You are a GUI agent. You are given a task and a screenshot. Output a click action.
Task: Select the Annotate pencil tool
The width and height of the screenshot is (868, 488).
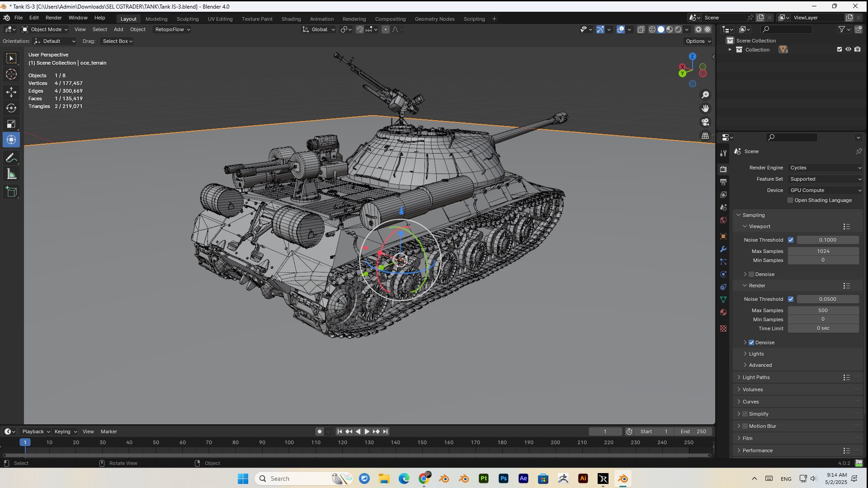tap(11, 158)
